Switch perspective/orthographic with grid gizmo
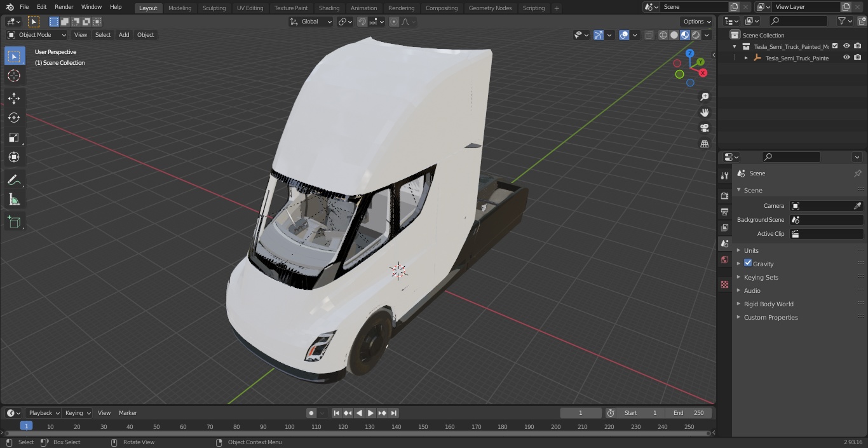 click(x=705, y=144)
